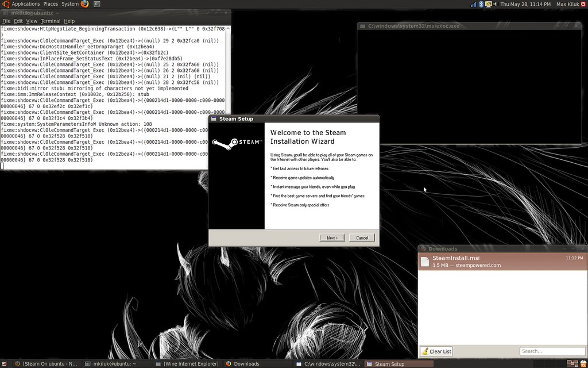
Task: Click the date and time clock
Action: tap(524, 4)
